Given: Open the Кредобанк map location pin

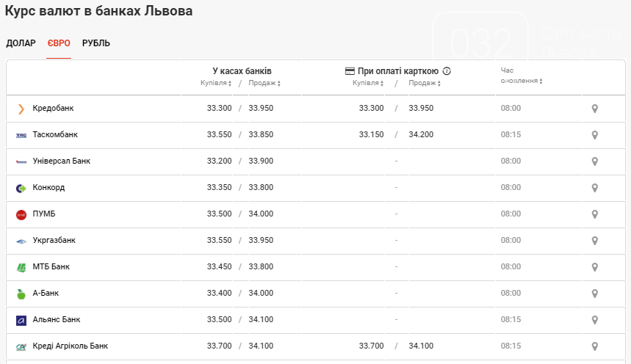Looking at the screenshot, I should (x=594, y=109).
